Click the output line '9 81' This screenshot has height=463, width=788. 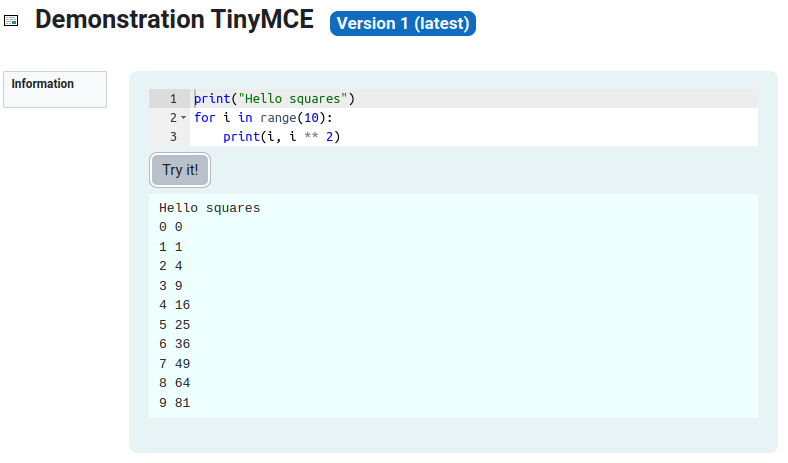(x=174, y=403)
